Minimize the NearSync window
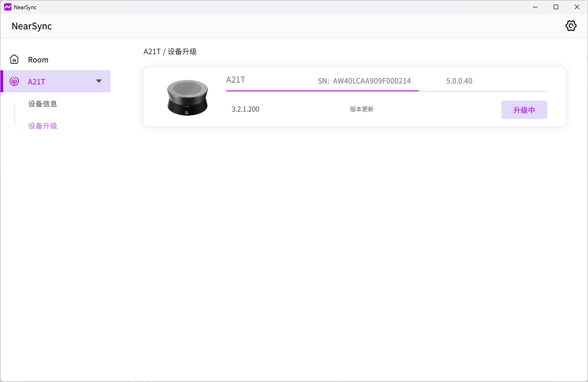This screenshot has height=382, width=588. [x=535, y=7]
